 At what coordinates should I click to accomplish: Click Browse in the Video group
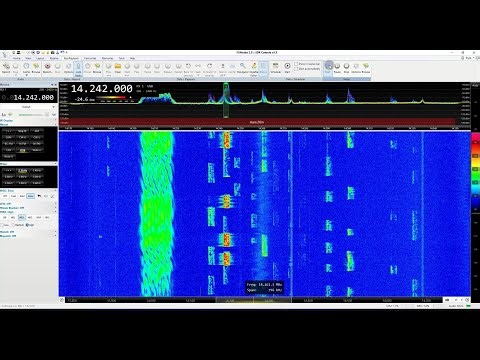click(x=366, y=68)
